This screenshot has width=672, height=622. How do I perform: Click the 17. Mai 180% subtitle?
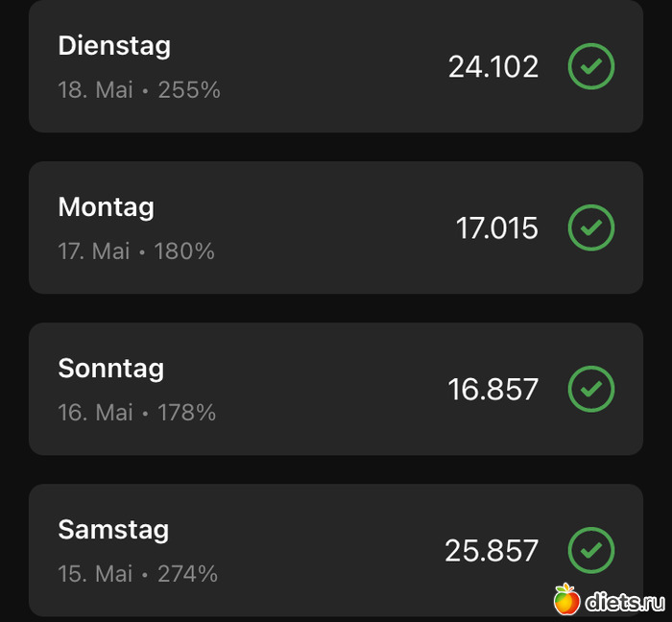click(x=136, y=251)
